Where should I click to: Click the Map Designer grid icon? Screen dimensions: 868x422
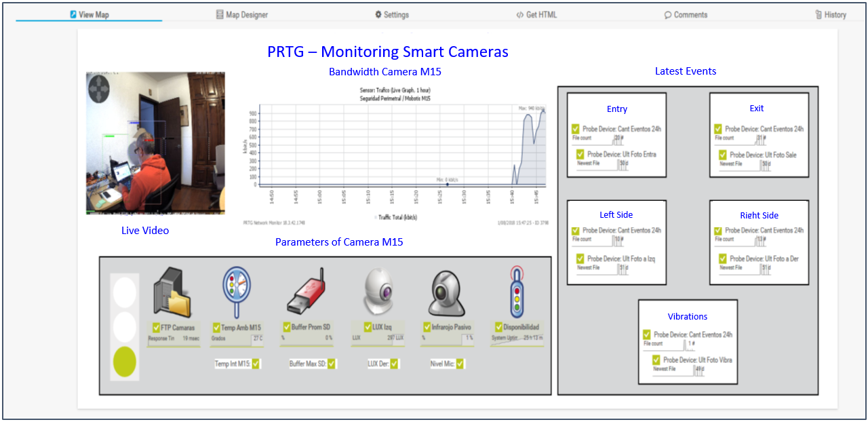coord(218,14)
